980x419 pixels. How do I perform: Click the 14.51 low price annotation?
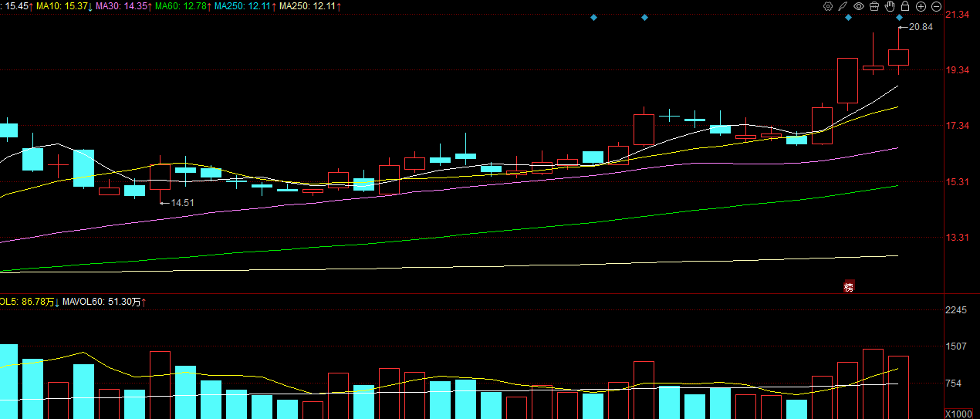pos(182,203)
